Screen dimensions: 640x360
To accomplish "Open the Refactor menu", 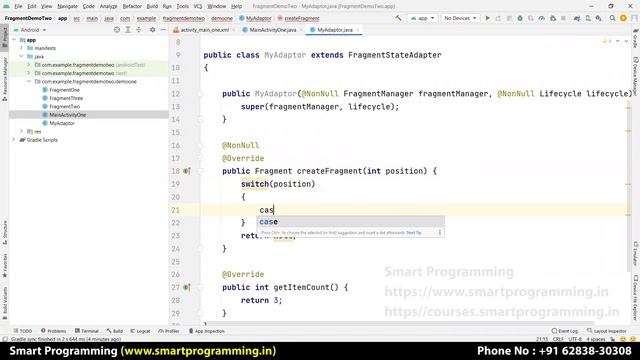I will coord(132,7).
